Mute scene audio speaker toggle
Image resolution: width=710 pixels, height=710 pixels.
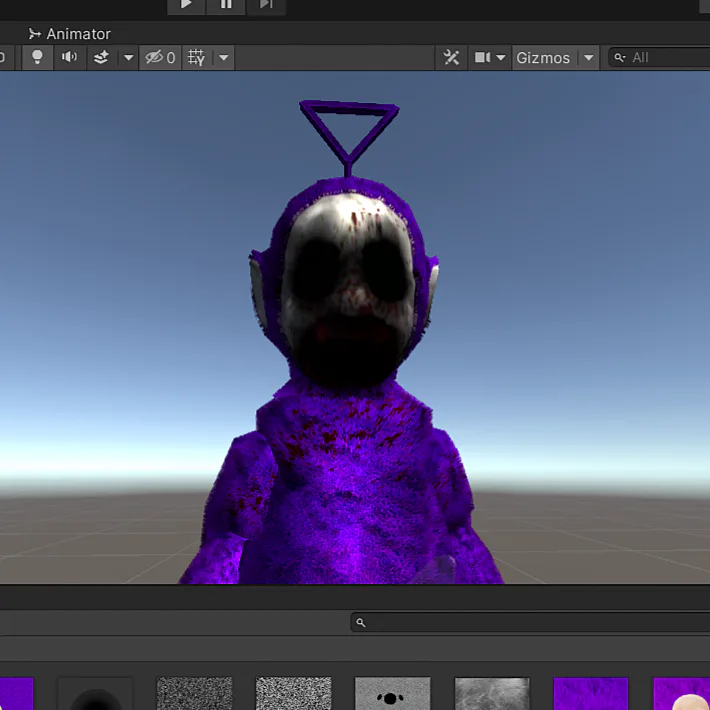tap(69, 58)
